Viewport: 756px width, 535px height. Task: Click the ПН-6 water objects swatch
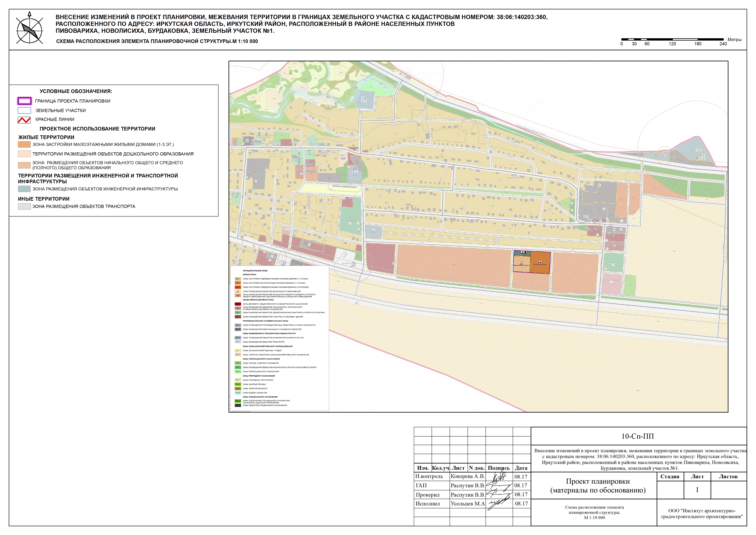click(238, 393)
